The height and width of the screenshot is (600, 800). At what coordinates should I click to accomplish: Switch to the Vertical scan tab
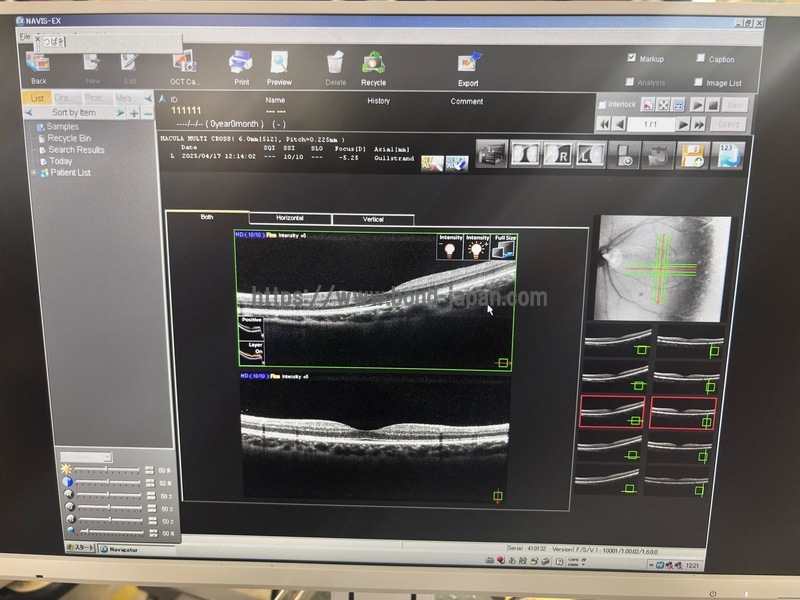coord(372,219)
